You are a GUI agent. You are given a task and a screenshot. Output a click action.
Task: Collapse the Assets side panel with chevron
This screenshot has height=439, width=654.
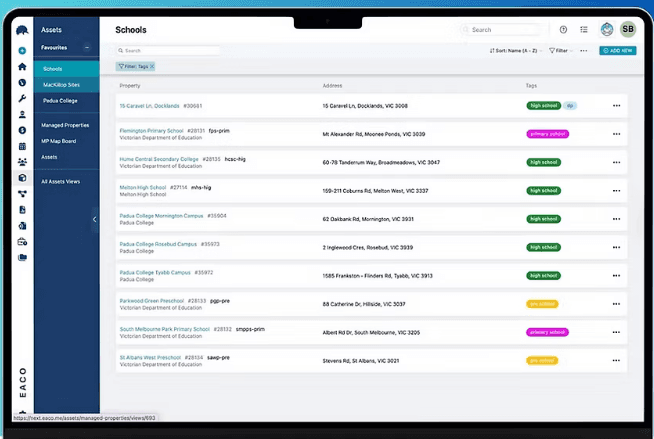click(x=95, y=219)
